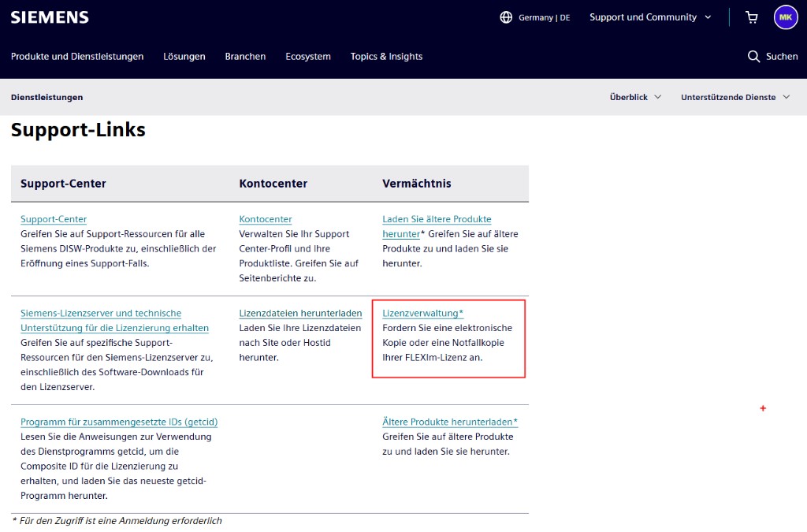Open the Kontocenter link

266,219
